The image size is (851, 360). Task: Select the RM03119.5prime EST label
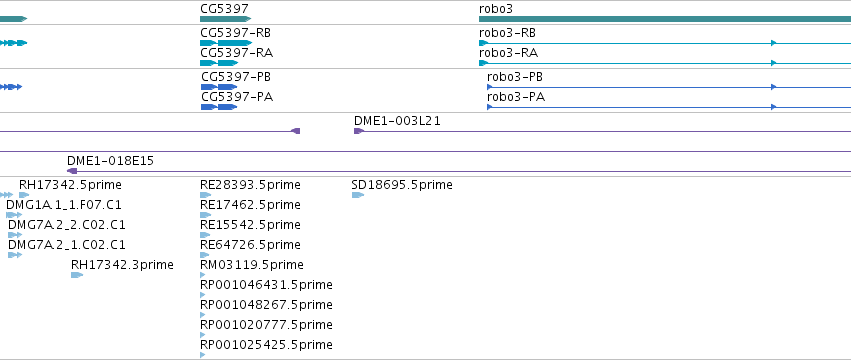(x=252, y=265)
